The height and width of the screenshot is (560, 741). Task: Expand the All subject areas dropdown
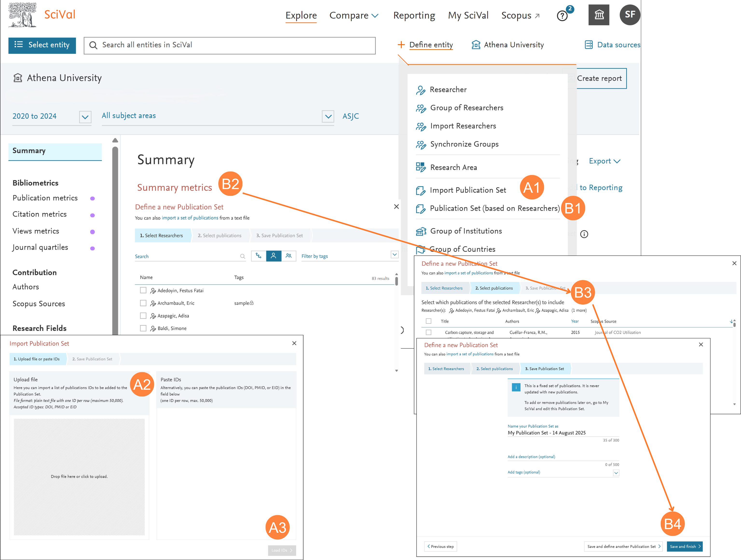click(x=328, y=116)
